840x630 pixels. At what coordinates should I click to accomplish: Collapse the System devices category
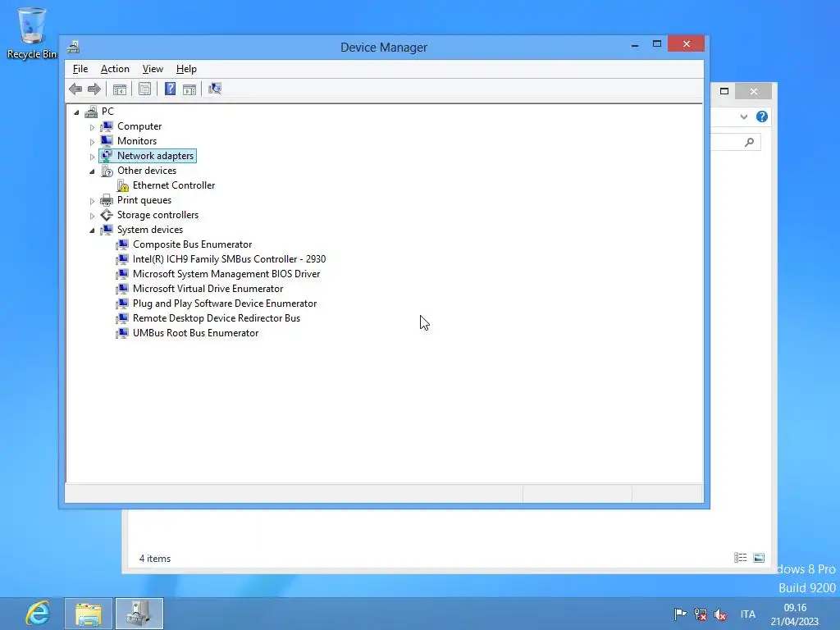[92, 231]
